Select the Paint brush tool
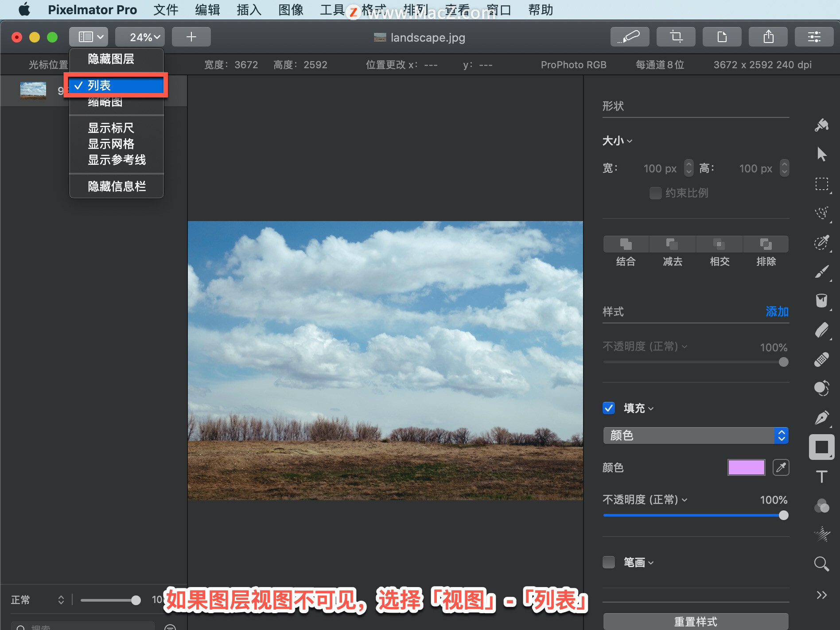The height and width of the screenshot is (630, 840). click(x=821, y=272)
